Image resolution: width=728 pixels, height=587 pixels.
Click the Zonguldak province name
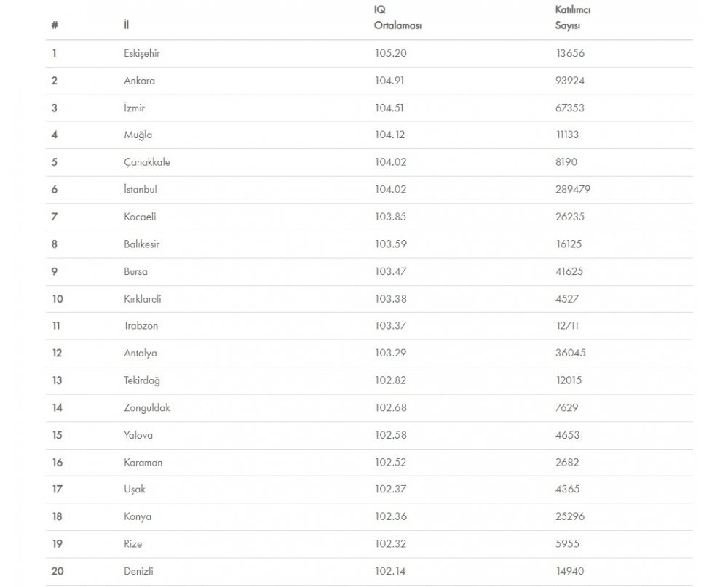147,407
